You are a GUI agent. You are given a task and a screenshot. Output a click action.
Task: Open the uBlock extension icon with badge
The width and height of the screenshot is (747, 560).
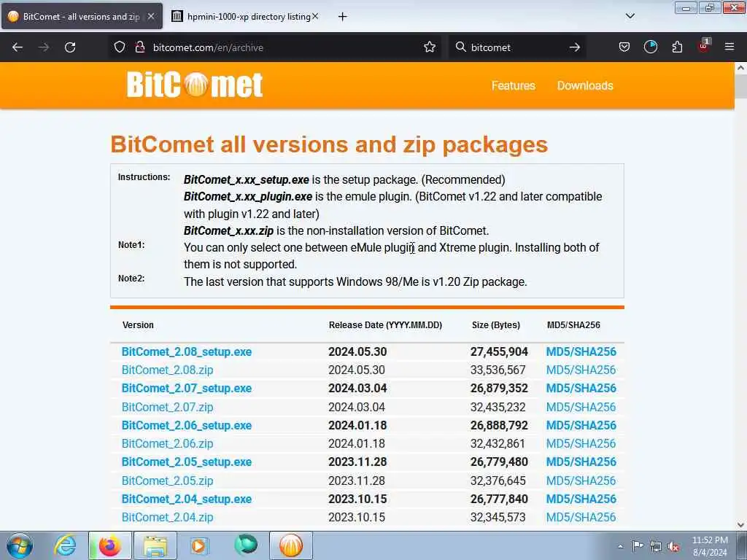(x=704, y=46)
